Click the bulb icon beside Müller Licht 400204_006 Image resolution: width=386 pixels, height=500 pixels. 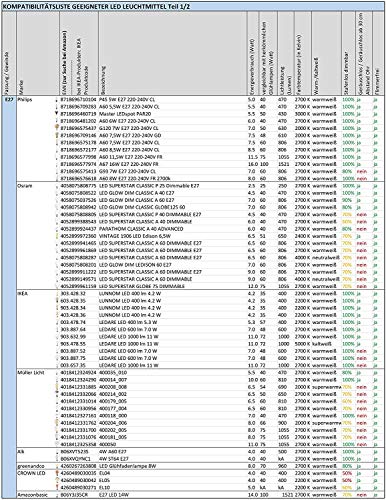[56, 423]
